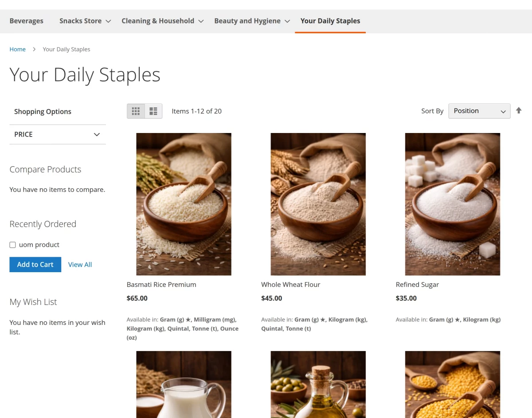
Task: Open the Whole Wheat Flour product name link
Action: [290, 284]
